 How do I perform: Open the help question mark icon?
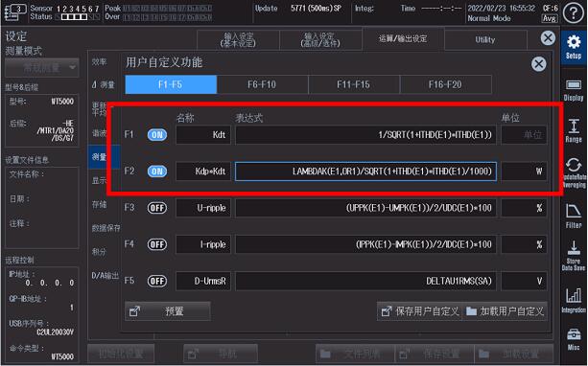click(574, 12)
